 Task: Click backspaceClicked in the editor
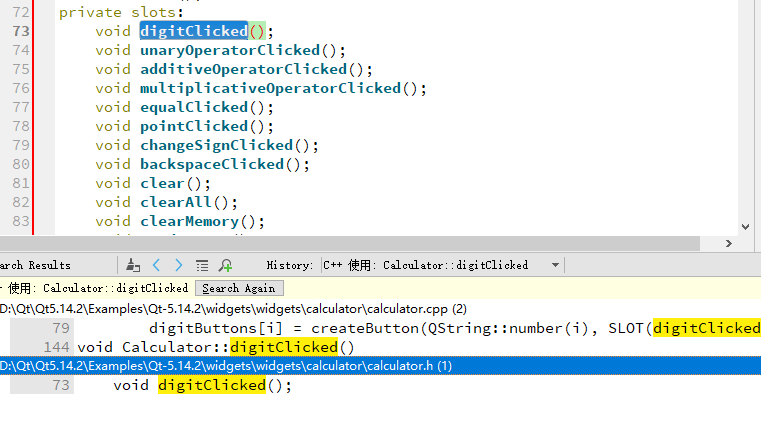[x=212, y=164]
